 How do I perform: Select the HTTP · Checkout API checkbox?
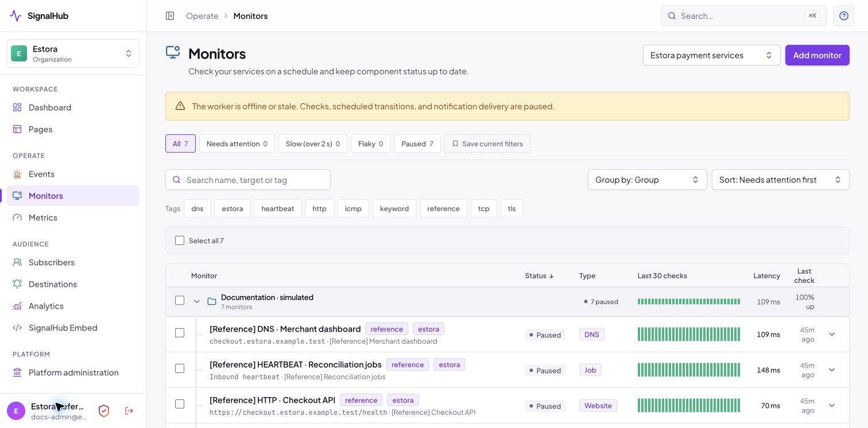[180, 404]
